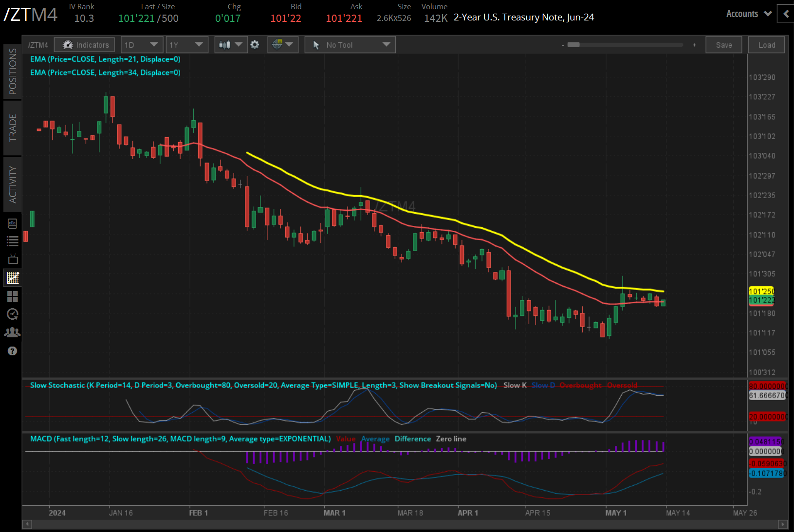
Task: Switch to the POSITIONS vertical tab
Action: pyautogui.click(x=13, y=71)
